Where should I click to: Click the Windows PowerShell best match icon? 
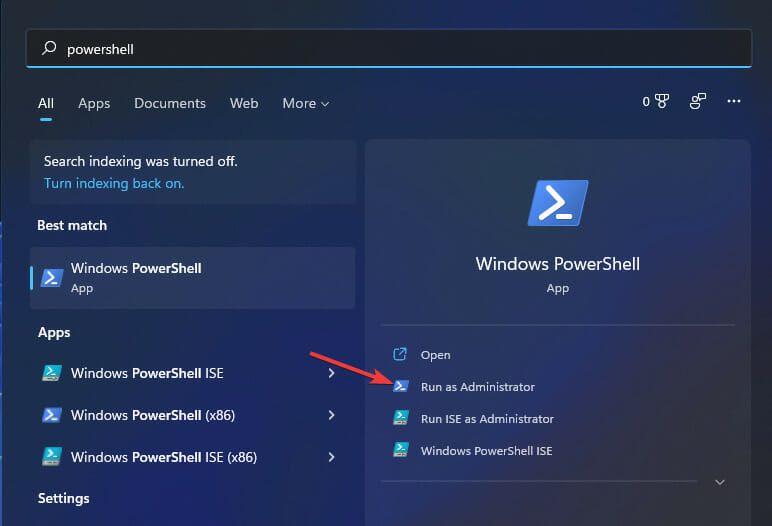(52, 278)
